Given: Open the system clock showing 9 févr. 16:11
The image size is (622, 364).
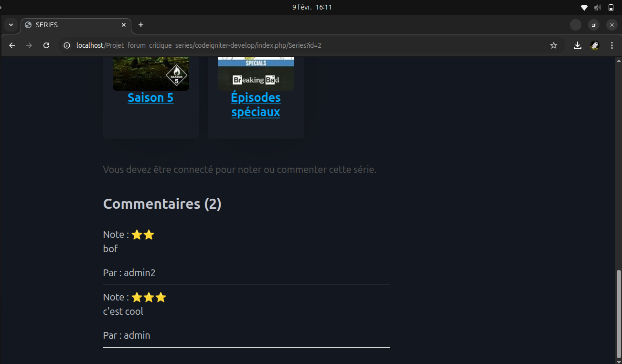Looking at the screenshot, I should coord(312,7).
